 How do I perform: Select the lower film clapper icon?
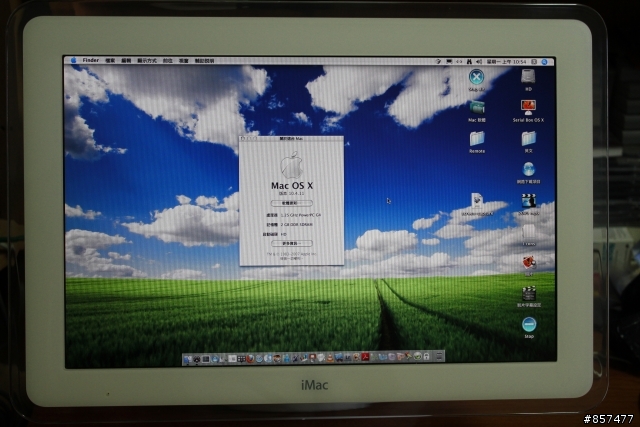point(529,294)
